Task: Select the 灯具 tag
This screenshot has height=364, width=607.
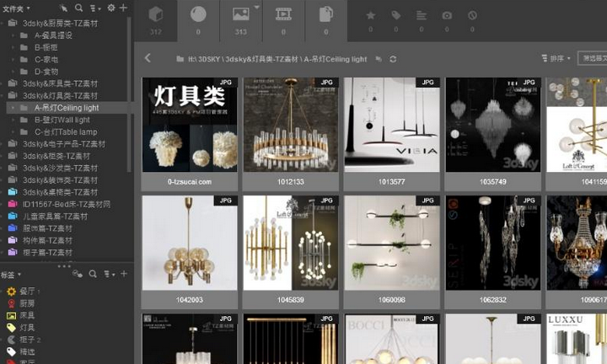Action: 27,327
